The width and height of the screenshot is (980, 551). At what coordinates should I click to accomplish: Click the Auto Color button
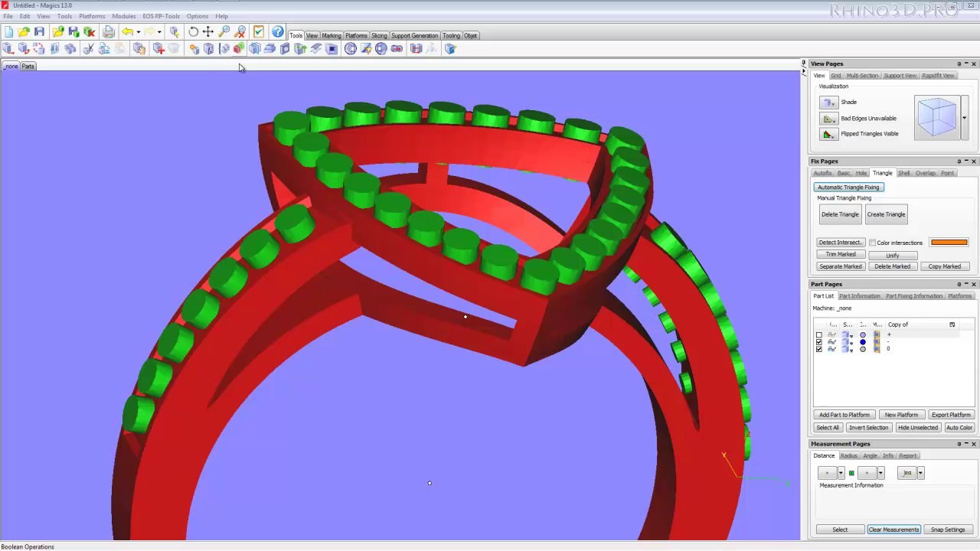959,428
